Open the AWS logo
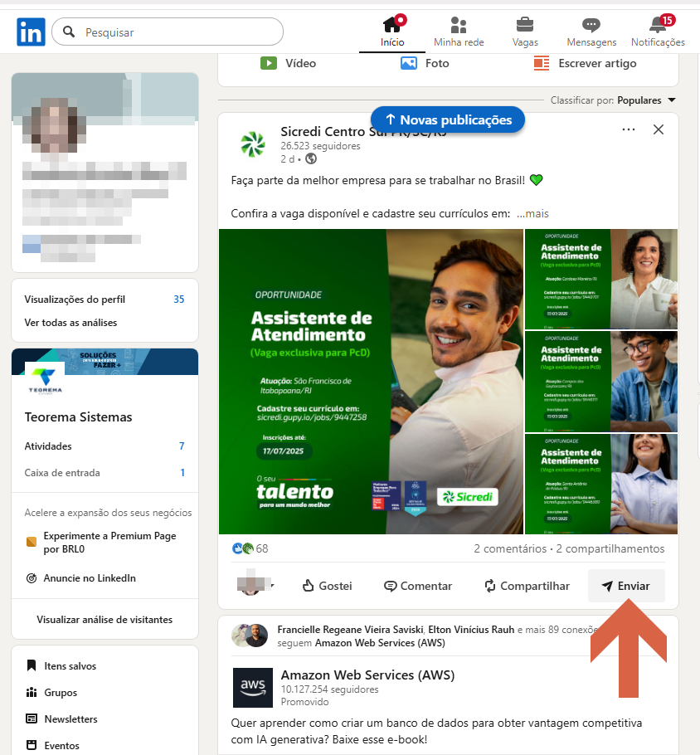 (253, 688)
